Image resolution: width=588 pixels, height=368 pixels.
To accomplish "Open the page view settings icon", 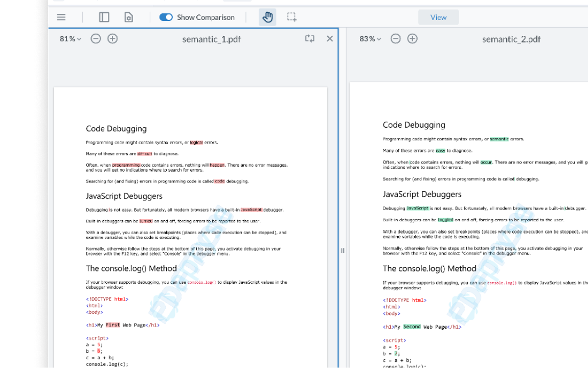I will click(x=129, y=17).
